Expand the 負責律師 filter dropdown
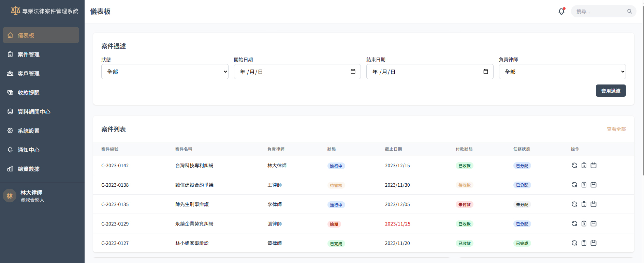Image resolution: width=644 pixels, height=263 pixels. pyautogui.click(x=562, y=72)
